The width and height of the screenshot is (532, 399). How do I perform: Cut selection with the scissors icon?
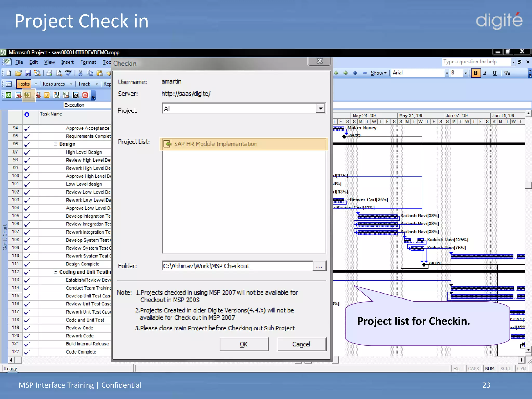(81, 73)
